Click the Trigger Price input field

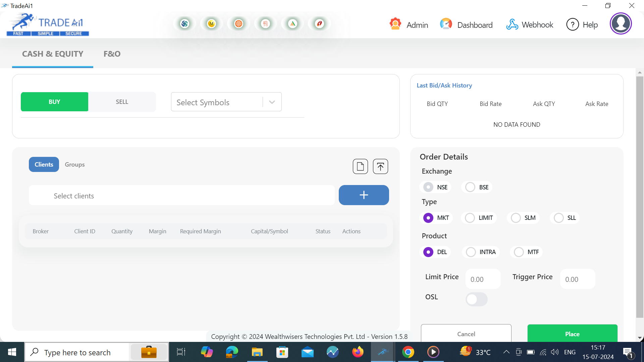tap(578, 279)
